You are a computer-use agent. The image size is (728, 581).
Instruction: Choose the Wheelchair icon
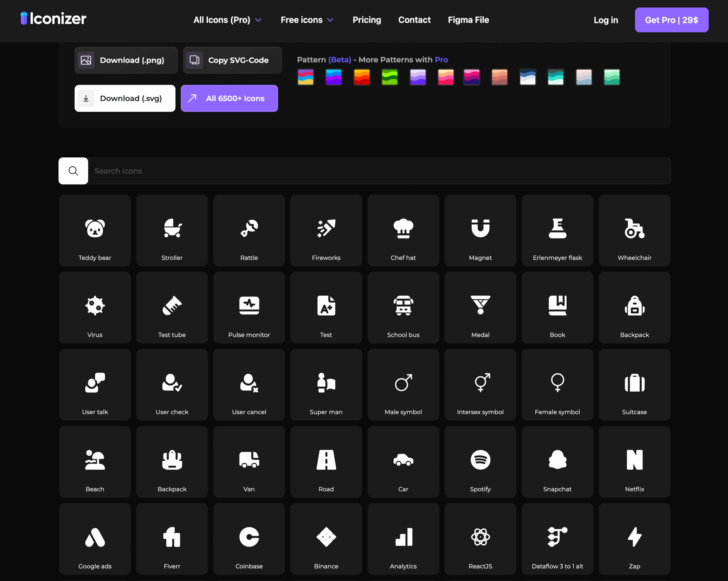coord(634,230)
